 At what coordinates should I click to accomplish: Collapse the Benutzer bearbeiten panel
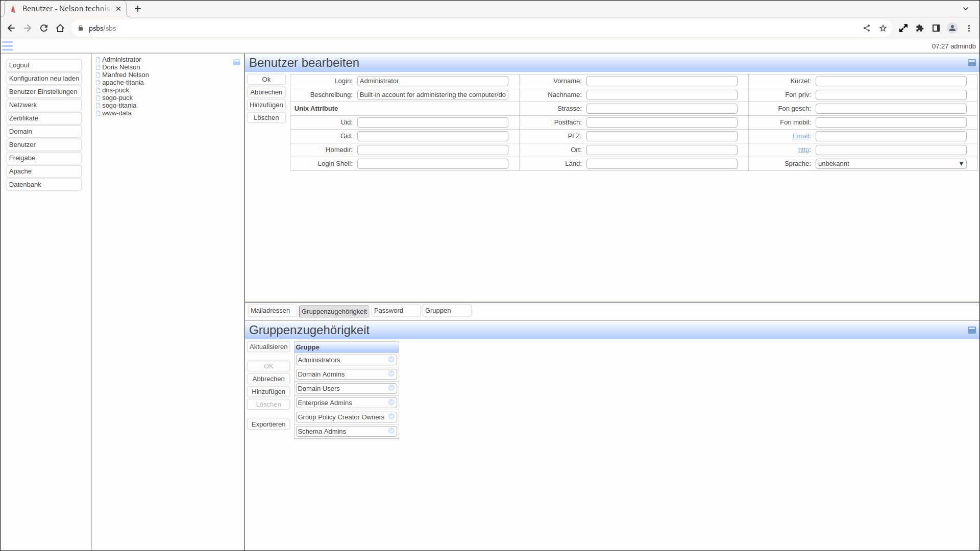[x=971, y=63]
